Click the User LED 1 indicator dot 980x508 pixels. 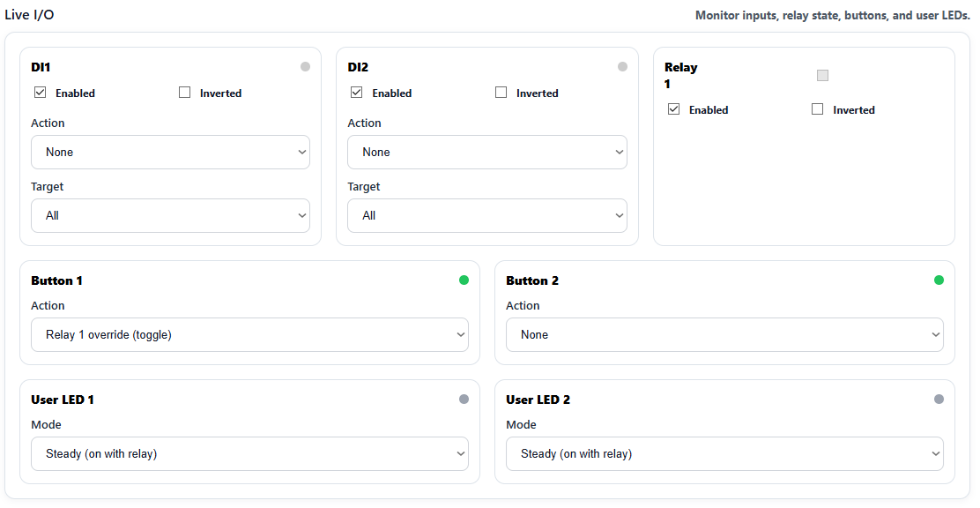tap(464, 399)
